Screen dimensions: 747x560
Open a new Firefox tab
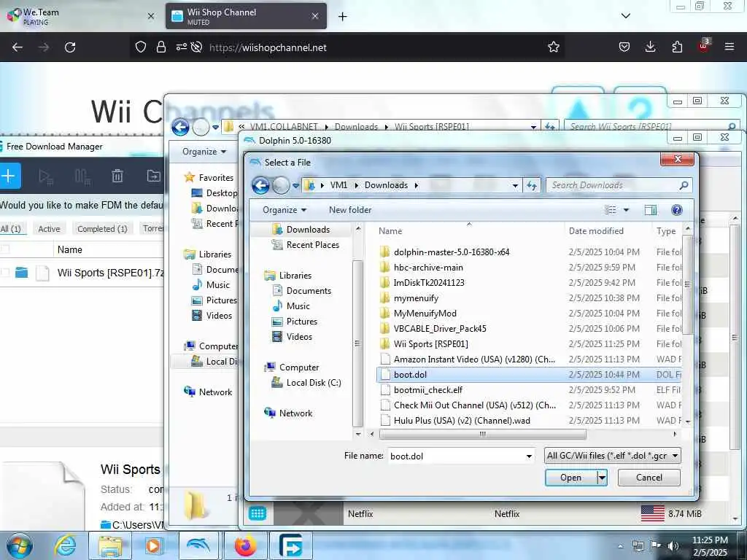342,17
